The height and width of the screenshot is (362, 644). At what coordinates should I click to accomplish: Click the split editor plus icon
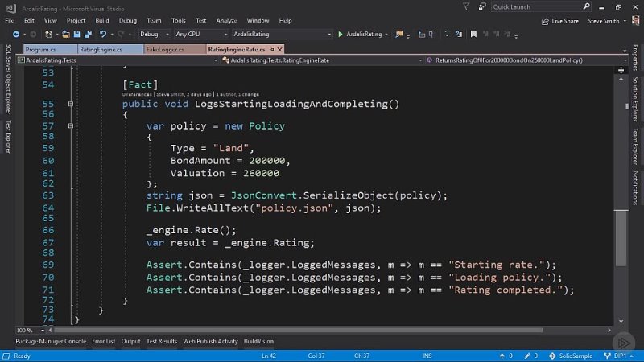pos(621,71)
